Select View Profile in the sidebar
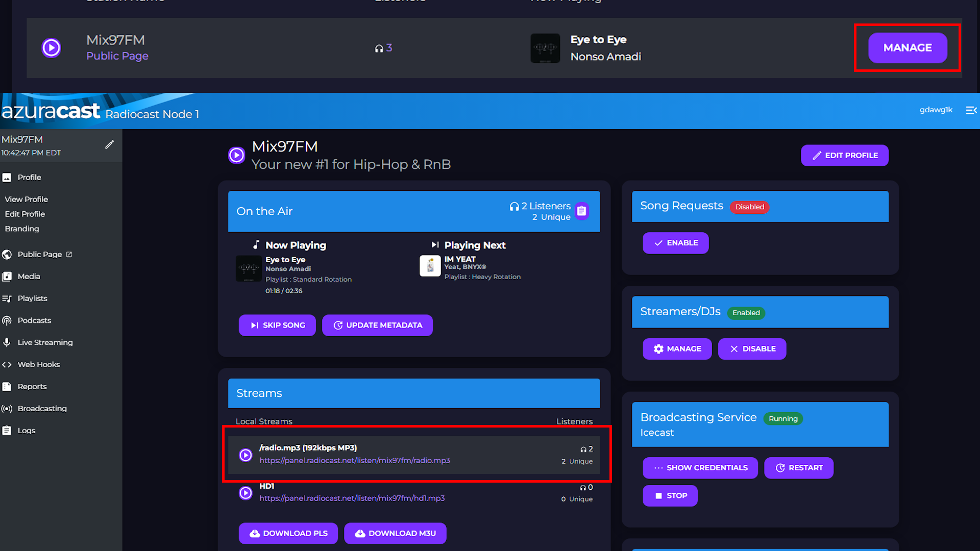 point(27,199)
